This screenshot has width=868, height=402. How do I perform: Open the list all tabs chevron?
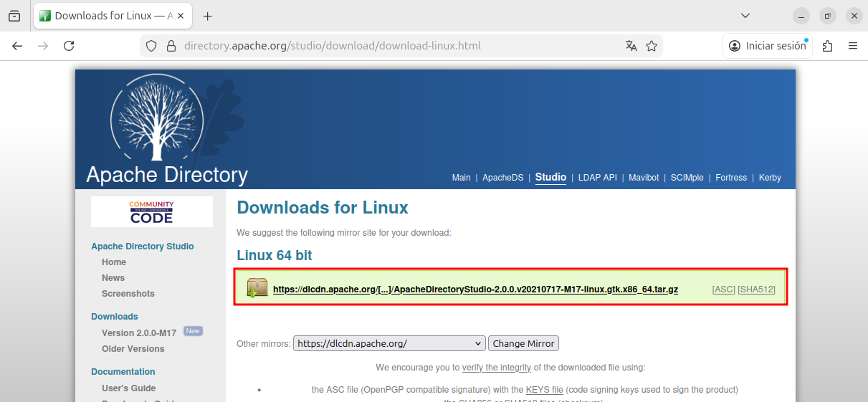(745, 16)
